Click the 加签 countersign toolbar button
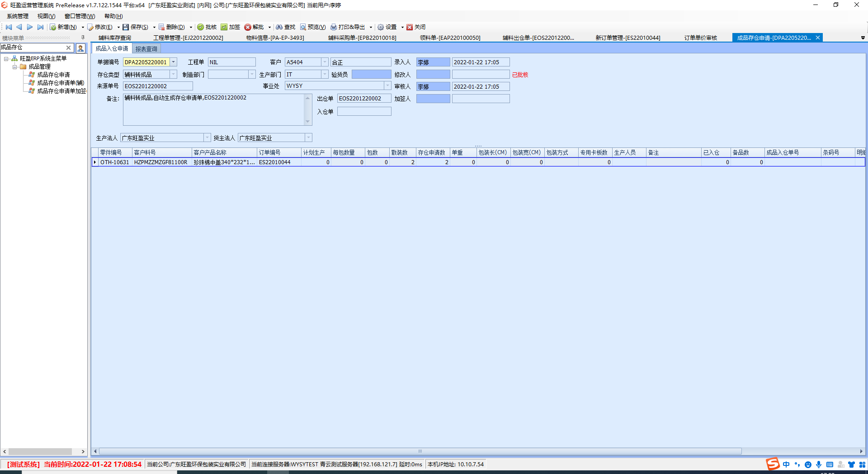 click(231, 27)
